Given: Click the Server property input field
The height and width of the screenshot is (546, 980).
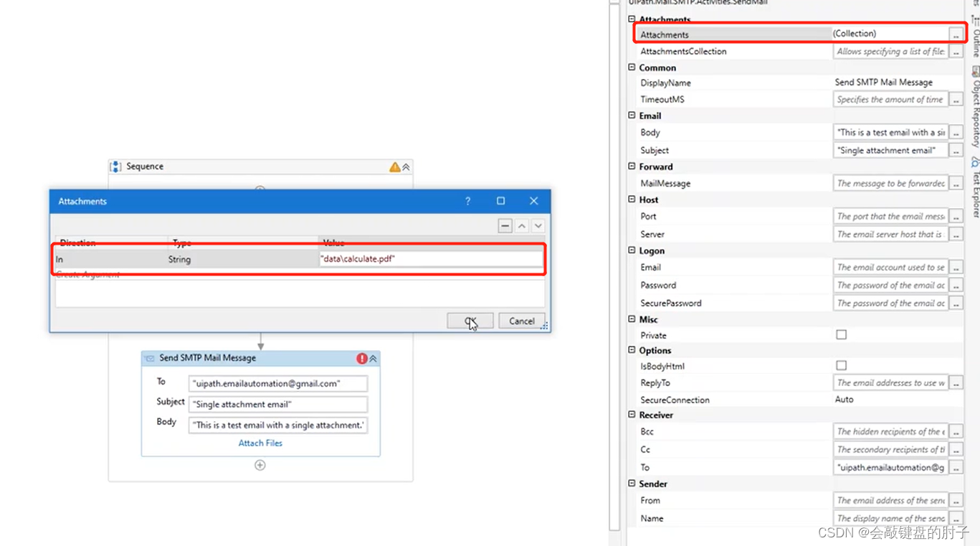Looking at the screenshot, I should [x=890, y=234].
